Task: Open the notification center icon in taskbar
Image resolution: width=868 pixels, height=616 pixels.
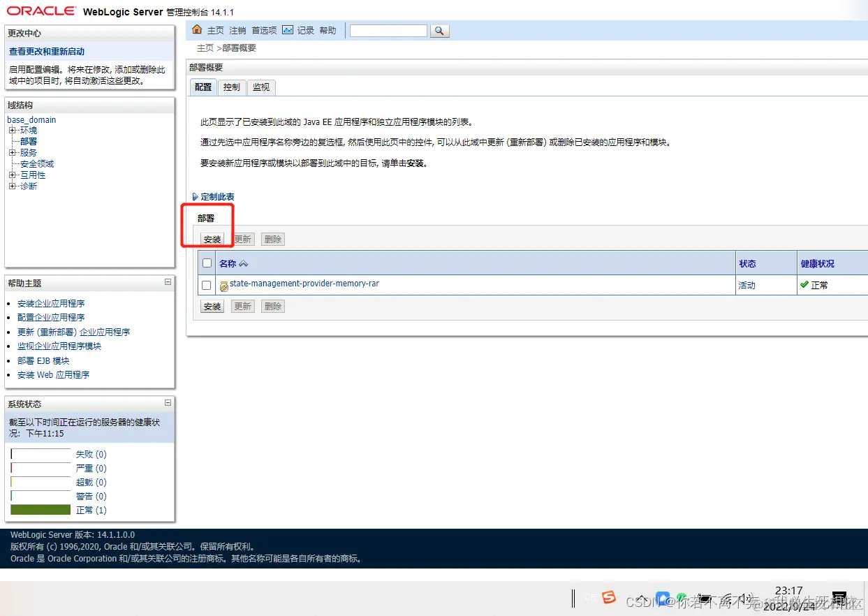Action: 840,599
